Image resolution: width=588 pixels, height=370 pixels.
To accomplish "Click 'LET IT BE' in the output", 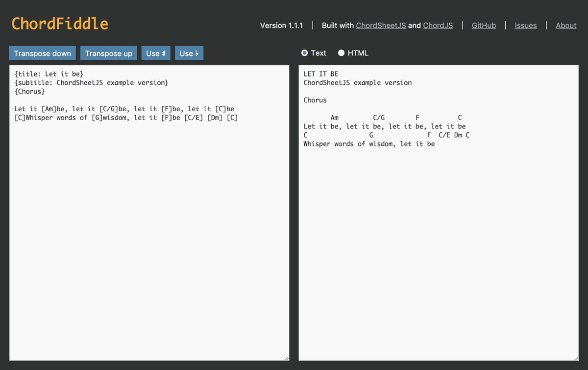I will 321,74.
